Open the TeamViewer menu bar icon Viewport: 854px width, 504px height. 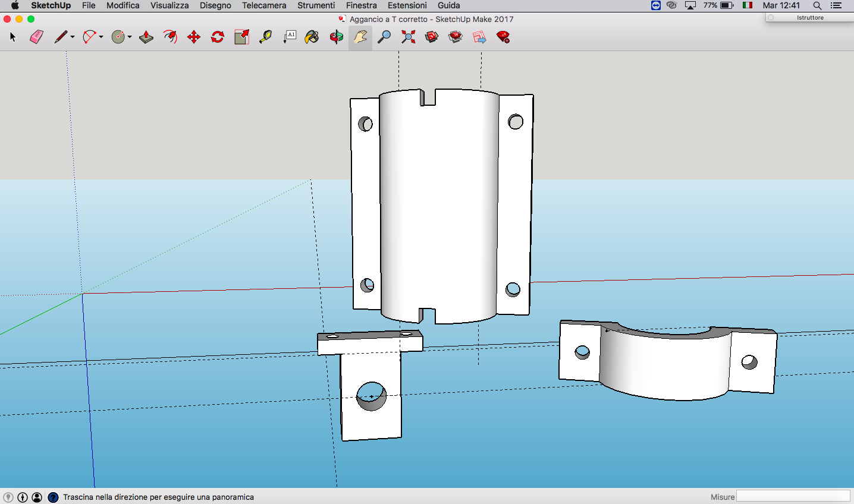pyautogui.click(x=655, y=5)
